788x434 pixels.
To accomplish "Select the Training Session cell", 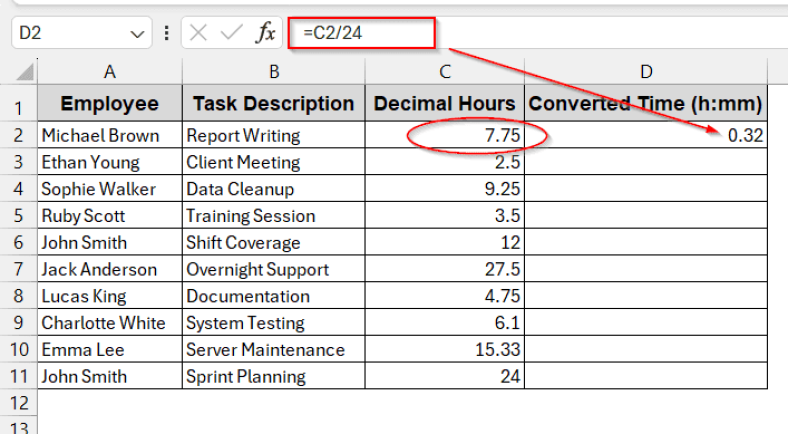I will pyautogui.click(x=274, y=215).
